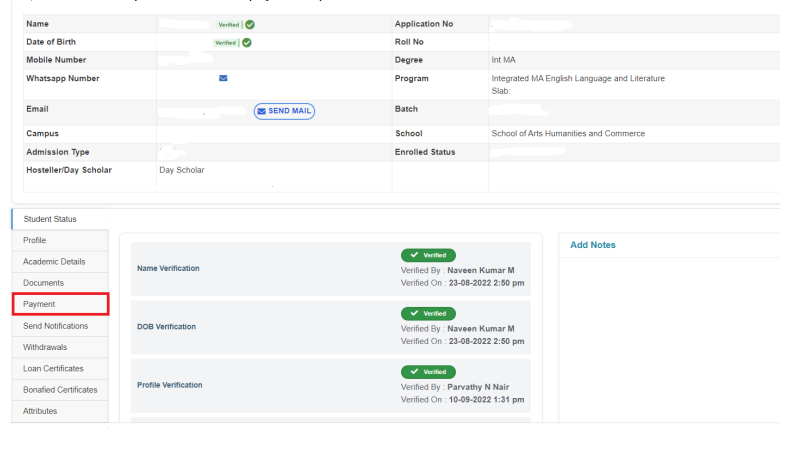
Task: Click the Verified badge for Profile Verification
Action: tap(428, 371)
